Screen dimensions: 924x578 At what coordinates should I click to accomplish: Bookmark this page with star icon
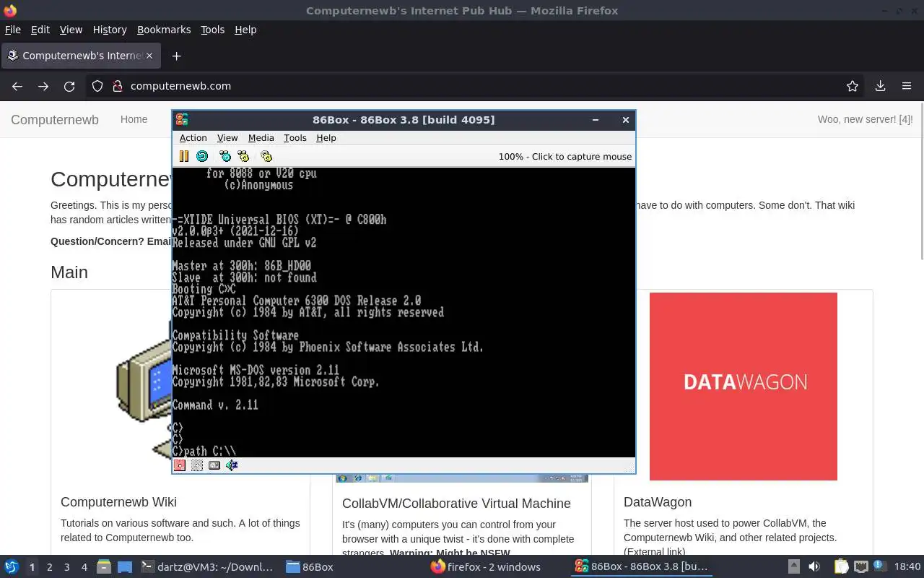(853, 86)
